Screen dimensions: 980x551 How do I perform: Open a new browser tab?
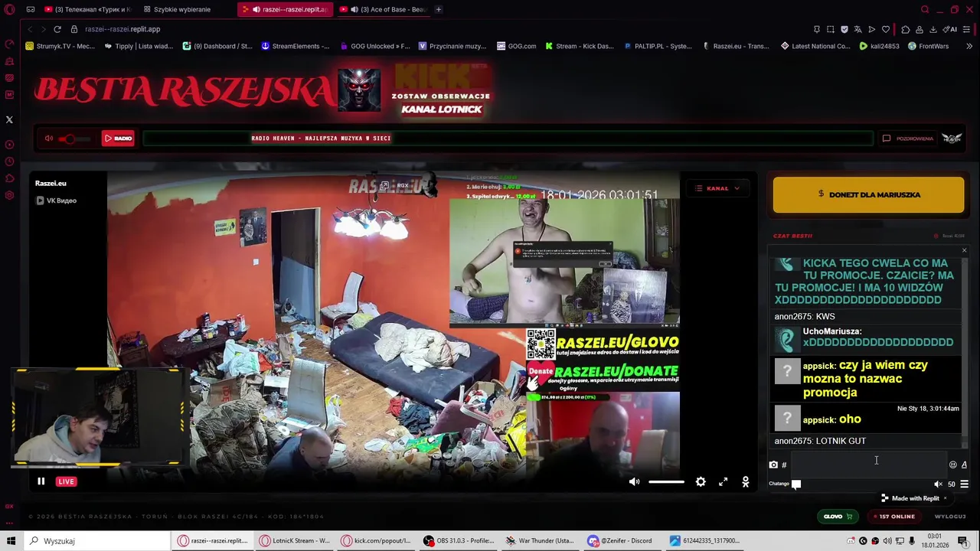tap(439, 9)
